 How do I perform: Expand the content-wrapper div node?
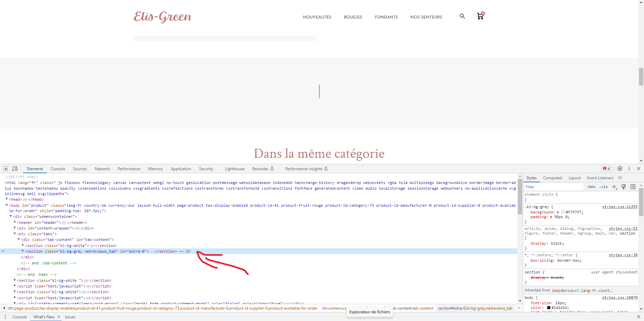click(15, 228)
